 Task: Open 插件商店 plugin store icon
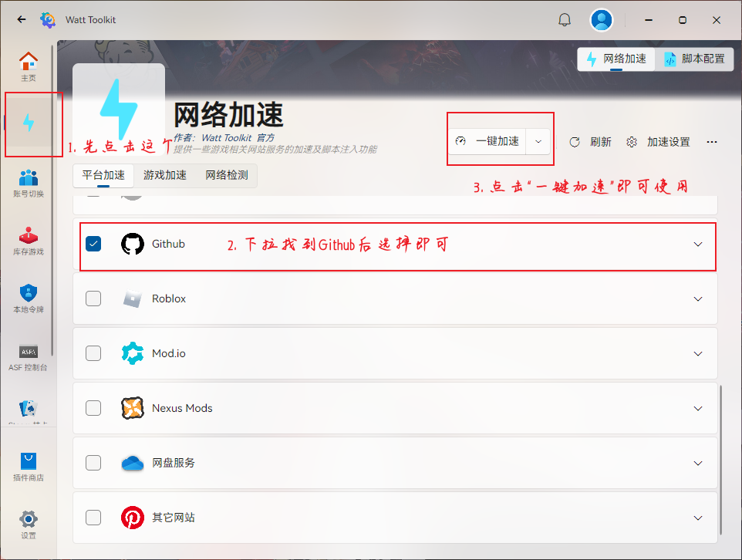(29, 467)
